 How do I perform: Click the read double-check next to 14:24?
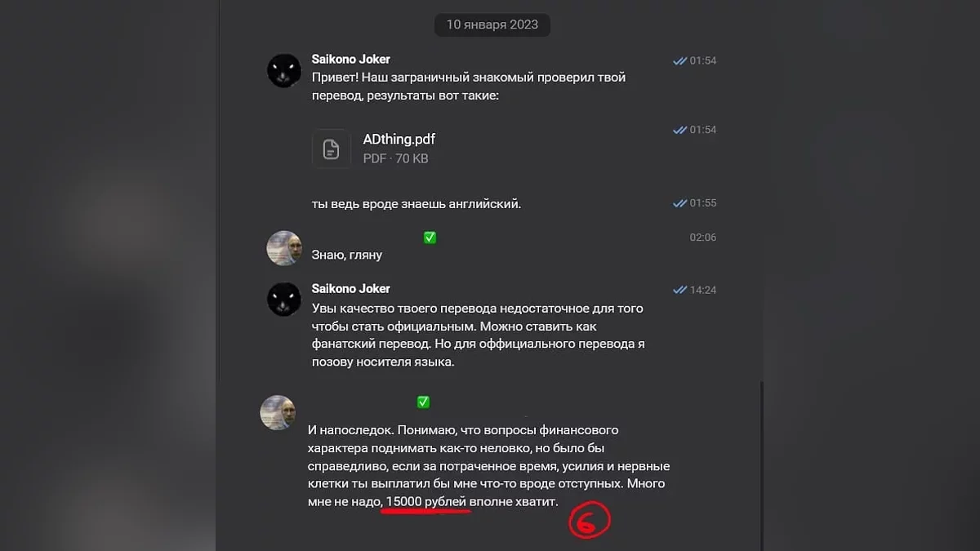tap(679, 290)
